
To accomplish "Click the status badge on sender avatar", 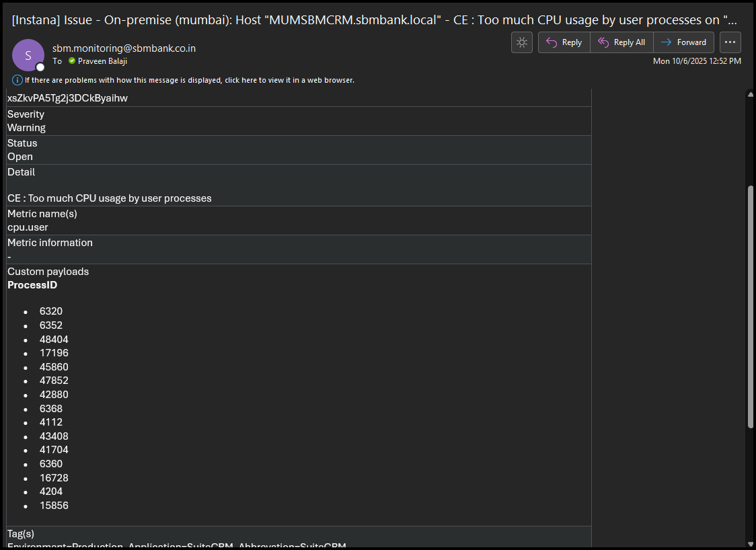I will pyautogui.click(x=40, y=67).
